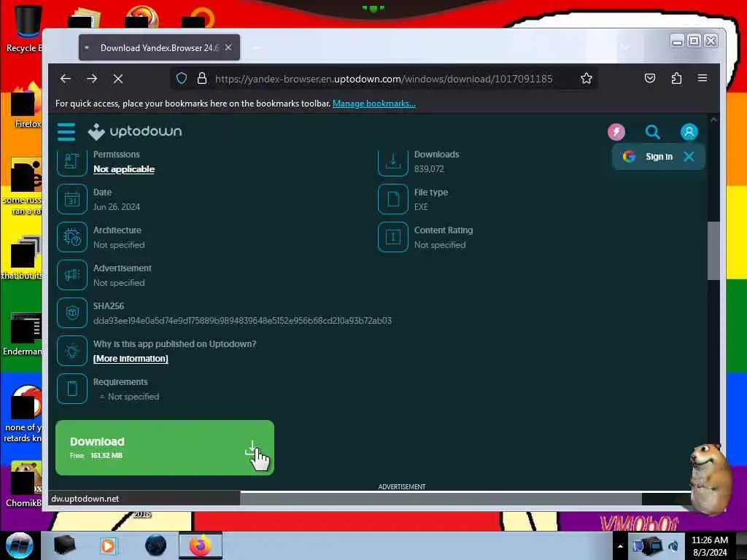Go to the Uptodown logo home
This screenshot has height=560, width=747.
click(x=135, y=131)
